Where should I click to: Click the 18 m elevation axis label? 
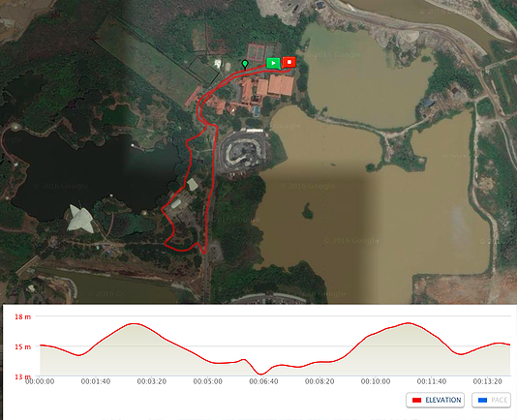22,316
